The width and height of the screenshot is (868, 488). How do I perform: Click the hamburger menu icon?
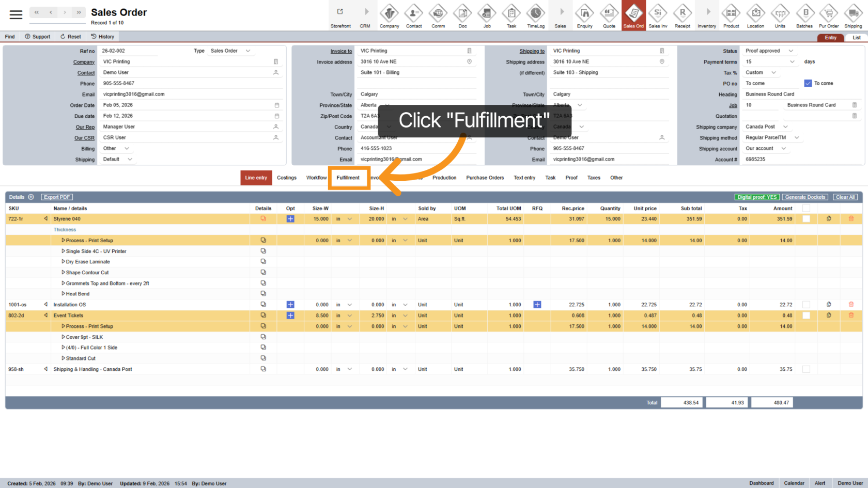(16, 14)
